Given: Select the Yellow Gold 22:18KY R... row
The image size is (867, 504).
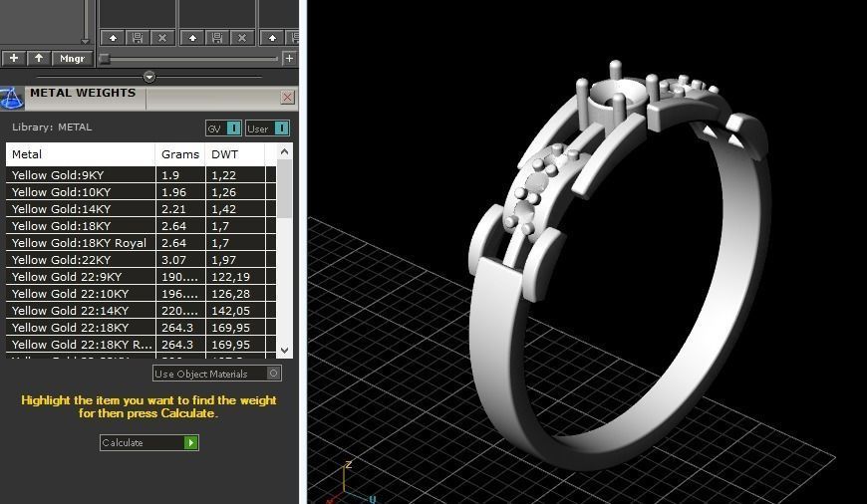Looking at the screenshot, I should click(x=141, y=345).
